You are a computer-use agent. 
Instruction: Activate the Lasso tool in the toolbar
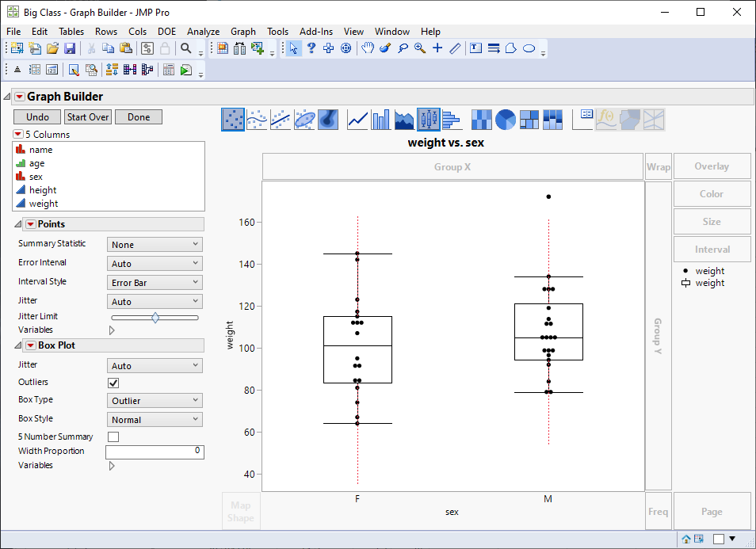click(403, 48)
